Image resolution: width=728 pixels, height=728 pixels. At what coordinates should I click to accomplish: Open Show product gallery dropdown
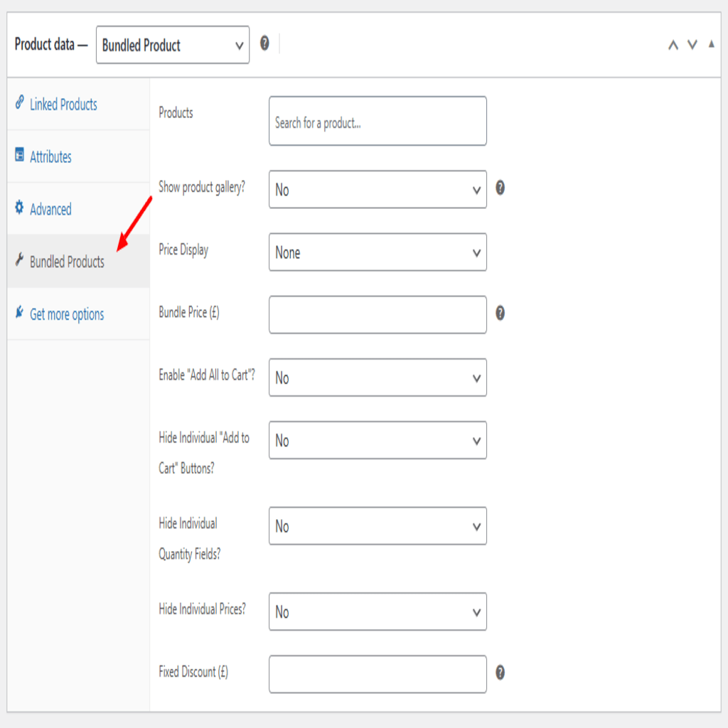[378, 189]
